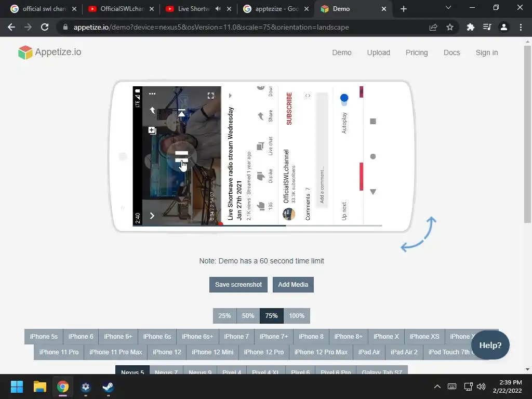Expand the video description arrow
The height and width of the screenshot is (399, 532).
pos(230,96)
